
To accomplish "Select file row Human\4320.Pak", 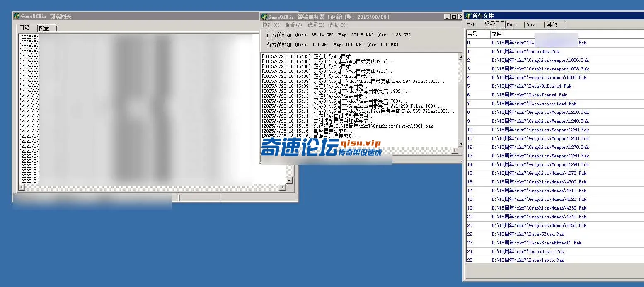I will [554, 199].
